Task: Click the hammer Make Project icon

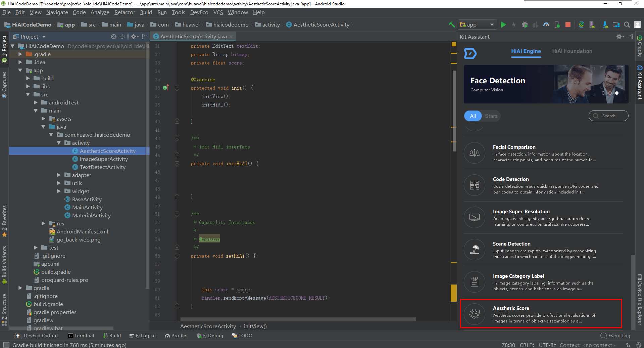Action: click(452, 25)
